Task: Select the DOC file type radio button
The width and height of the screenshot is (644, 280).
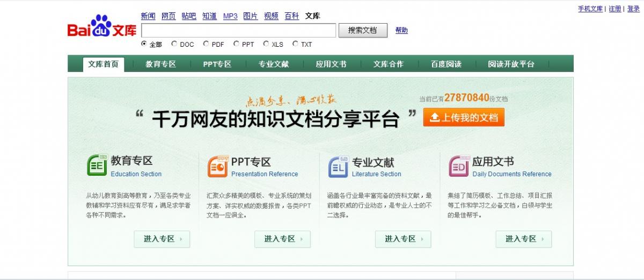Action: tap(174, 44)
